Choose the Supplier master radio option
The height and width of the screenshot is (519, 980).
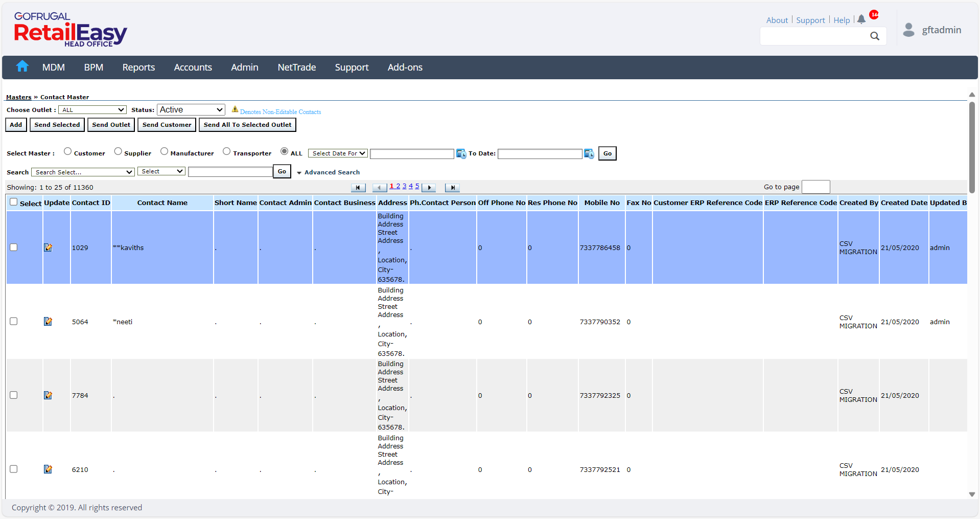118,151
